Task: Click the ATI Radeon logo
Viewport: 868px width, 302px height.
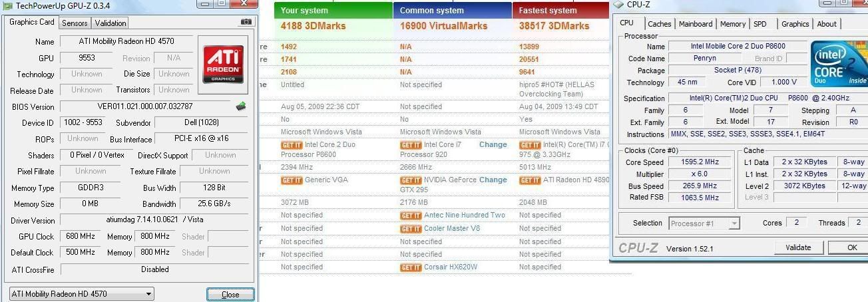Action: [x=222, y=64]
